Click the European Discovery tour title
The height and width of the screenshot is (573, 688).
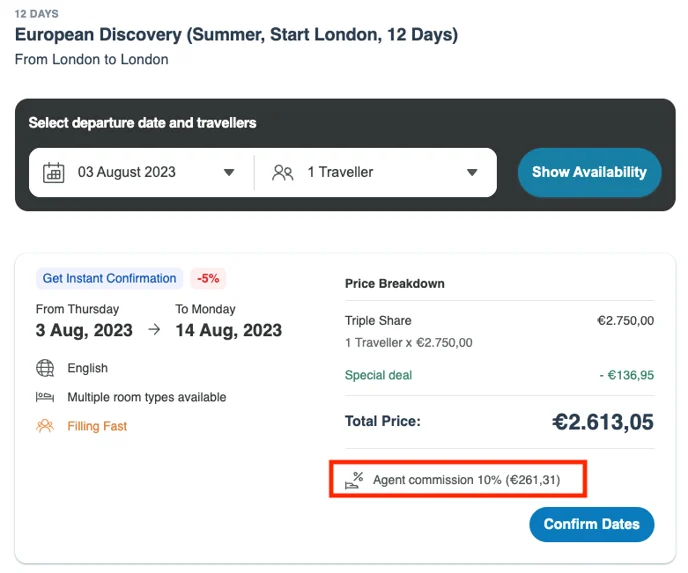(236, 35)
